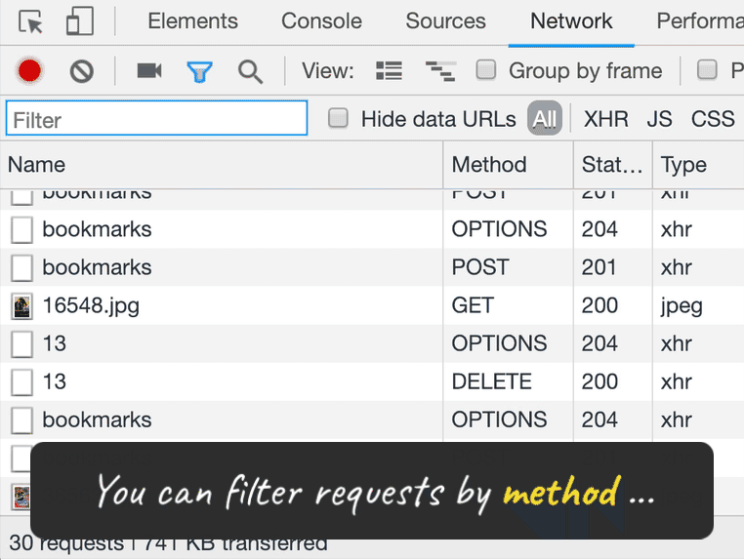The width and height of the screenshot is (744, 560).
Task: Show the overview waterfall view icon
Action: pyautogui.click(x=440, y=70)
